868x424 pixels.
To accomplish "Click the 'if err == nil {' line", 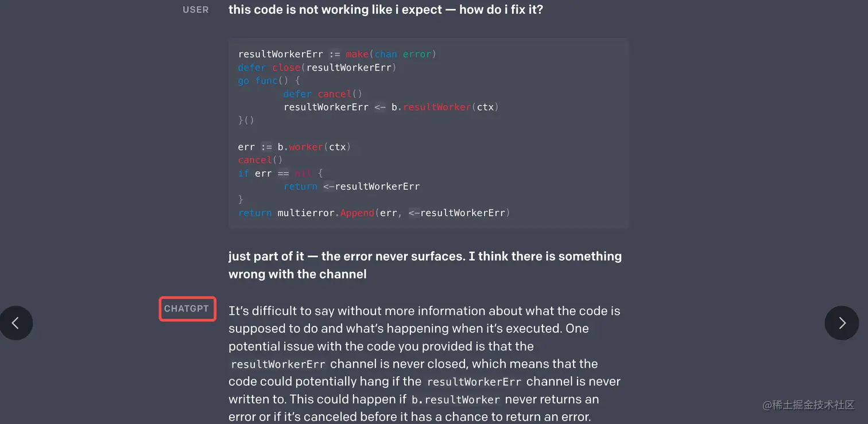I will click(281, 173).
